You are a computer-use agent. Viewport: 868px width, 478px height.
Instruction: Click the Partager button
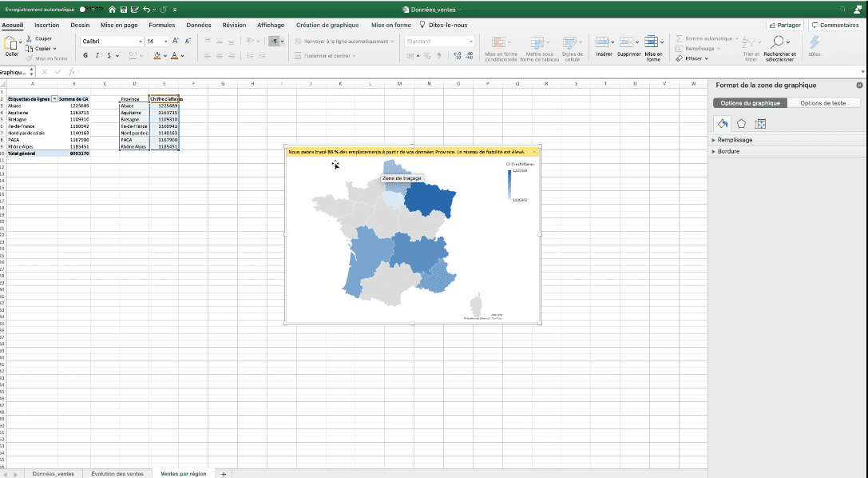783,25
